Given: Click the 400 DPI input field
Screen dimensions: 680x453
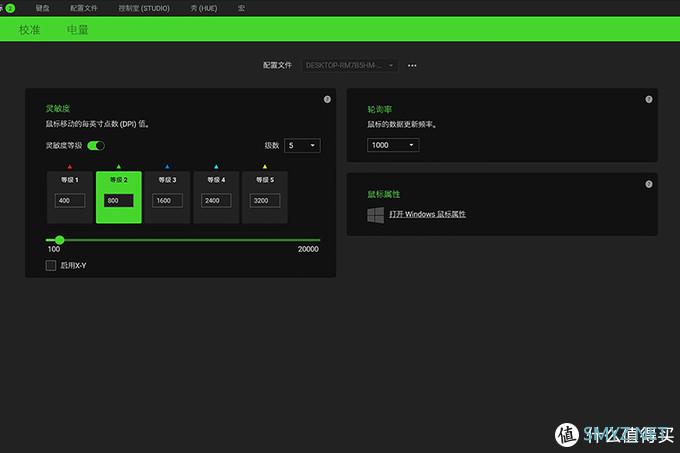Looking at the screenshot, I should (x=70, y=200).
